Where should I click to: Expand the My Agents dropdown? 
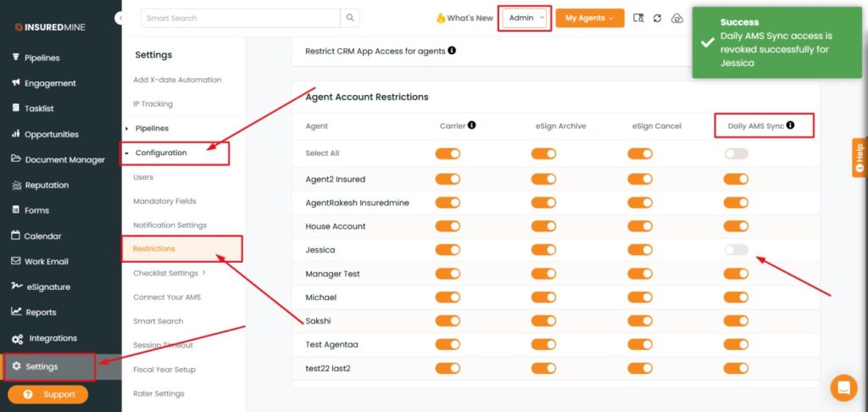pos(589,18)
